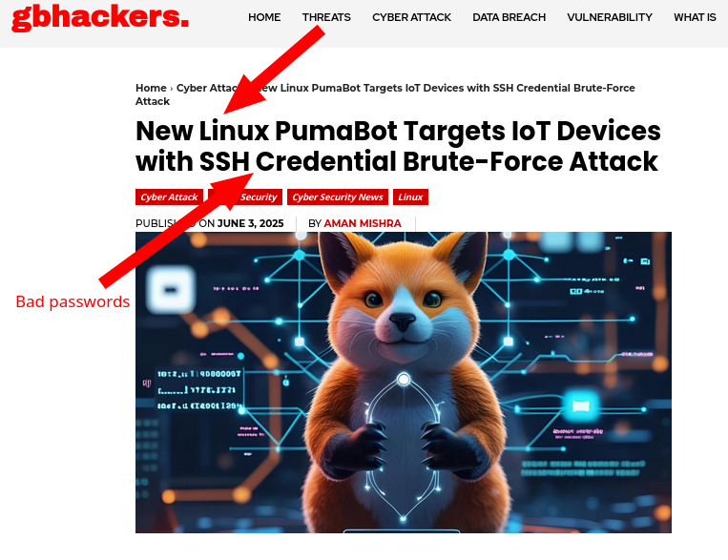Image resolution: width=728 pixels, height=560 pixels.
Task: Open the Cyber Security News tag
Action: click(338, 197)
